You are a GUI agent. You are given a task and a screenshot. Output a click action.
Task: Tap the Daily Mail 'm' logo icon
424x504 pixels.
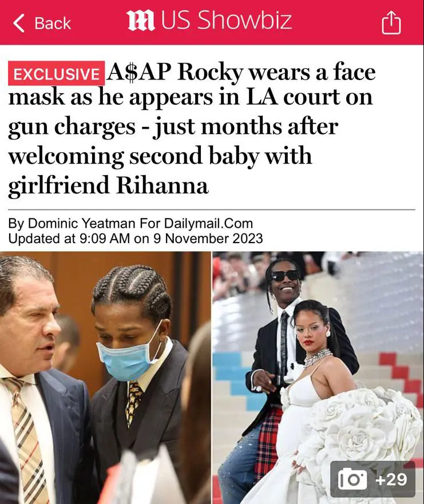coord(140,21)
